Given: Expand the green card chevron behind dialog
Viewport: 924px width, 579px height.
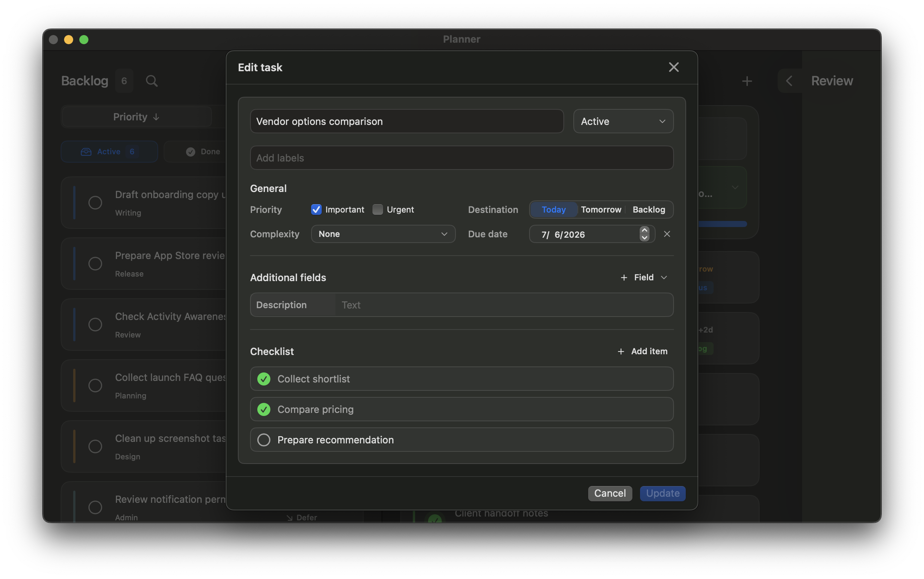Looking at the screenshot, I should coord(735,188).
